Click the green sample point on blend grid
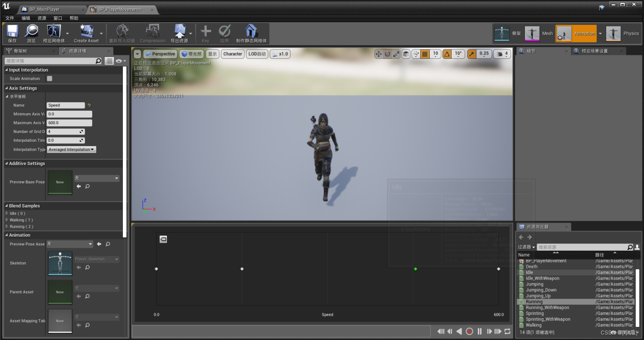 415,269
